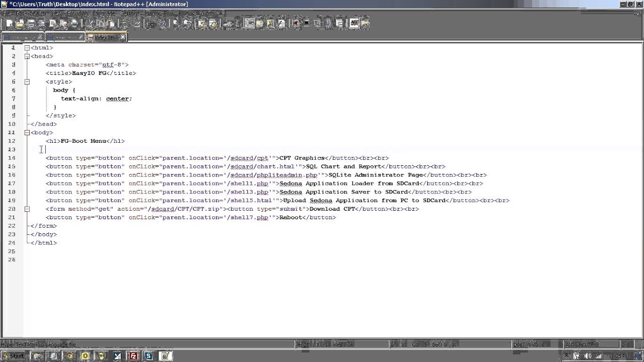Collapse the <body> fold on line 11
The width and height of the screenshot is (644, 362).
[27, 133]
